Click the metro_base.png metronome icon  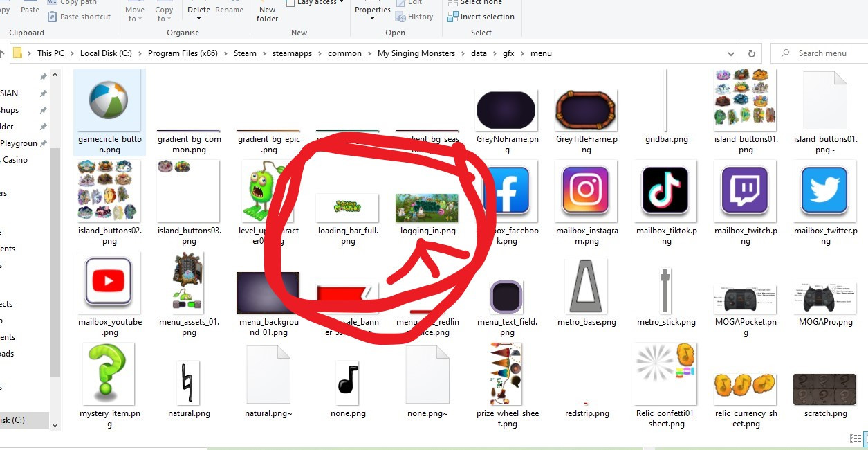[586, 286]
